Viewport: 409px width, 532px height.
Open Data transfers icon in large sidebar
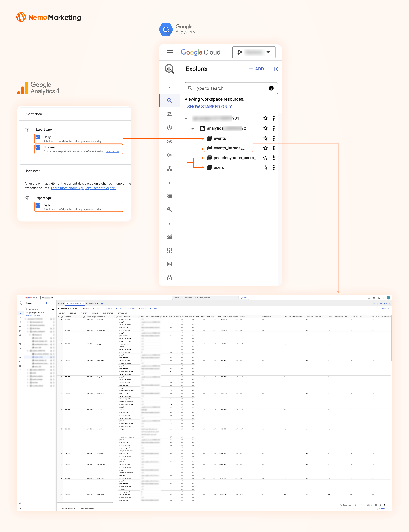[x=169, y=114]
